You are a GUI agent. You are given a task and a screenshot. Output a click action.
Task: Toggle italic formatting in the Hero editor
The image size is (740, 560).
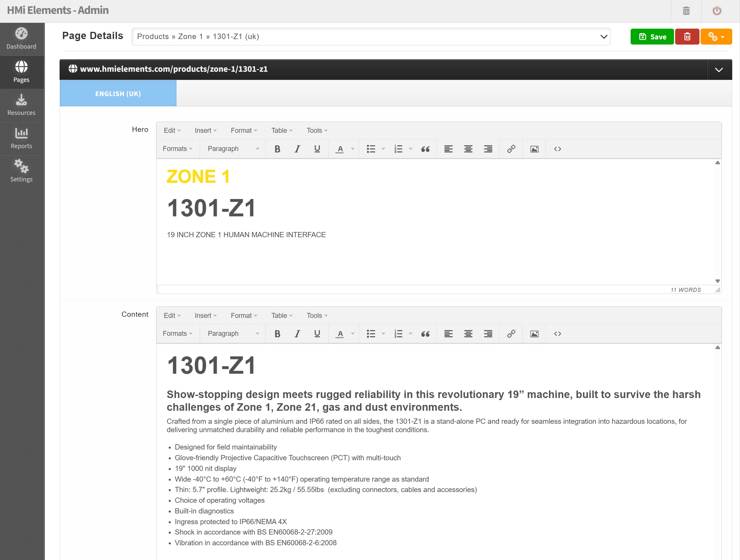click(x=297, y=149)
